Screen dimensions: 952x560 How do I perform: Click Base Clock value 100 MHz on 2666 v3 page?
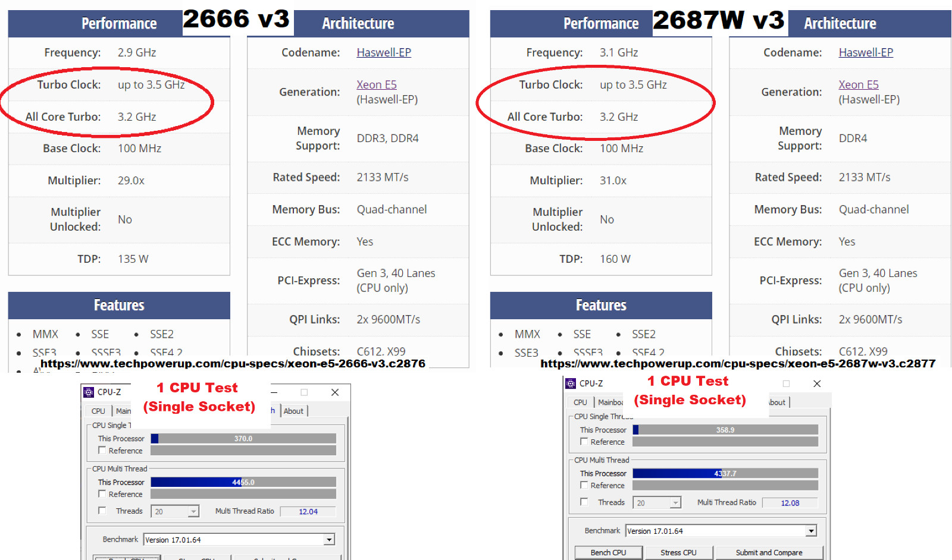point(139,148)
